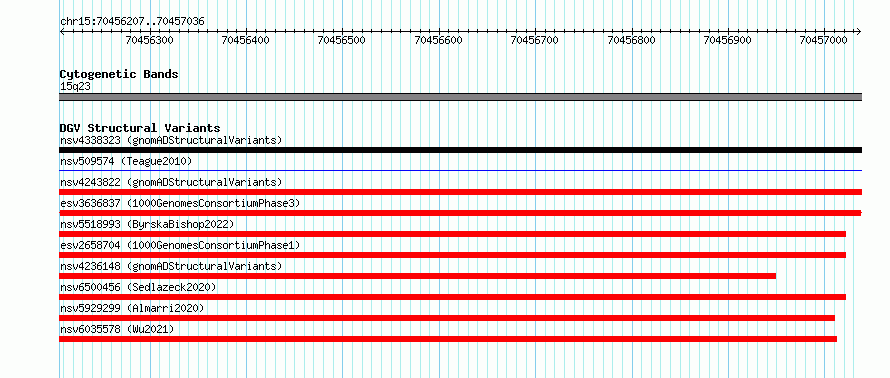Screen dimensions: 890x378
Task: Click the red nsv6500456 variant bar
Action: (452, 297)
